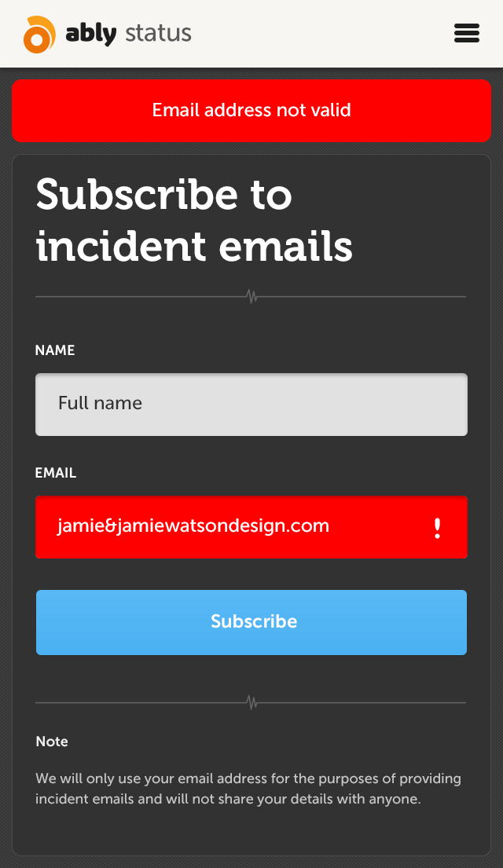Click the note line starting "We will only use"

pos(248,778)
